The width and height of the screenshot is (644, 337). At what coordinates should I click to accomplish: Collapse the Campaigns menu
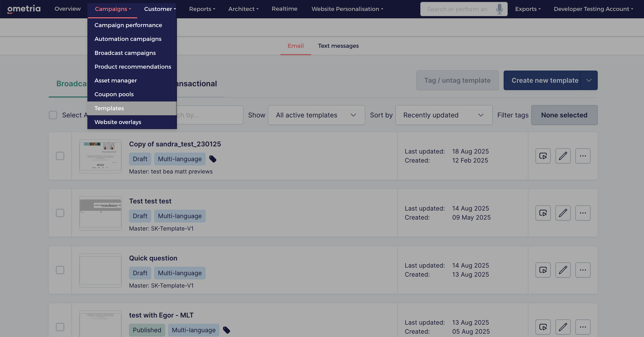tap(113, 9)
